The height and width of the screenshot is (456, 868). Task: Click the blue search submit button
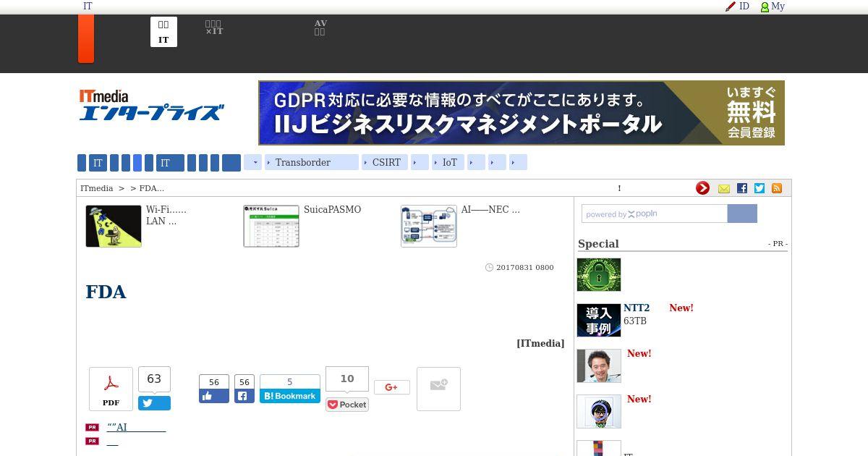pyautogui.click(x=742, y=214)
